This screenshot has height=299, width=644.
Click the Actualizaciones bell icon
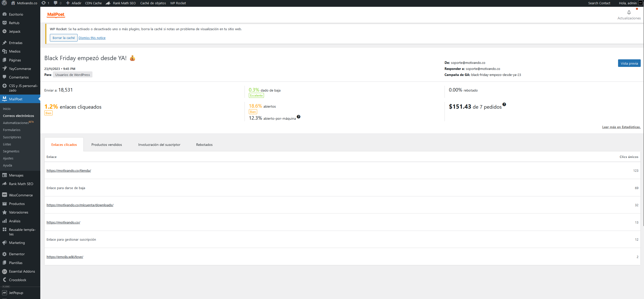pyautogui.click(x=629, y=13)
